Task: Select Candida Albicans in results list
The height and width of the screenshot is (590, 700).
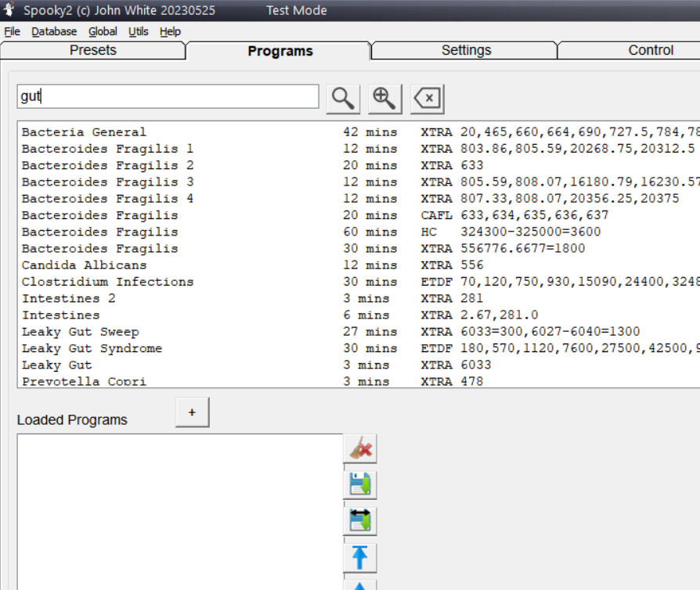Action: click(x=84, y=265)
